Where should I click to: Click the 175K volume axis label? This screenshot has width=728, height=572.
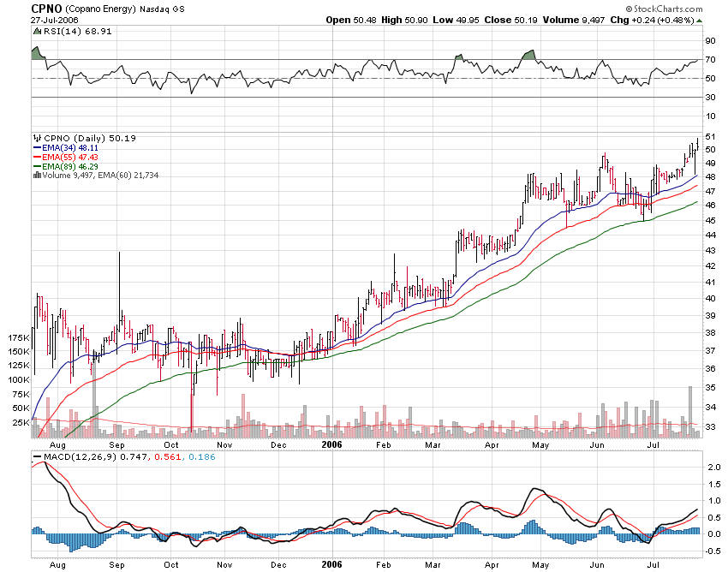(19, 338)
